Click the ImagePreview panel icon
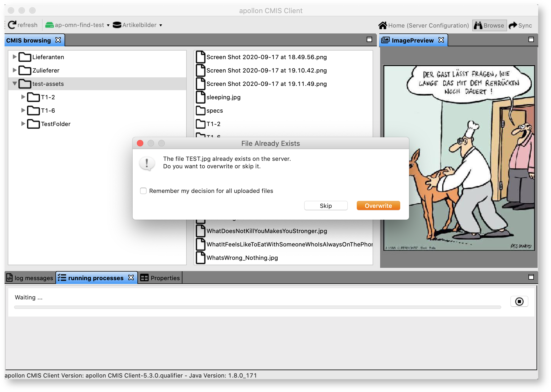The image size is (551, 392). [386, 40]
